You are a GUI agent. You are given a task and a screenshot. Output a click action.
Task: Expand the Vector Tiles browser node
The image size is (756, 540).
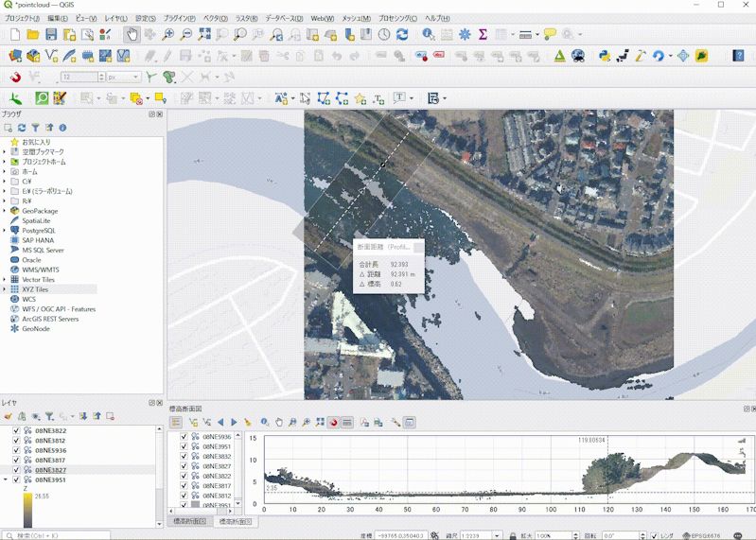[5, 279]
